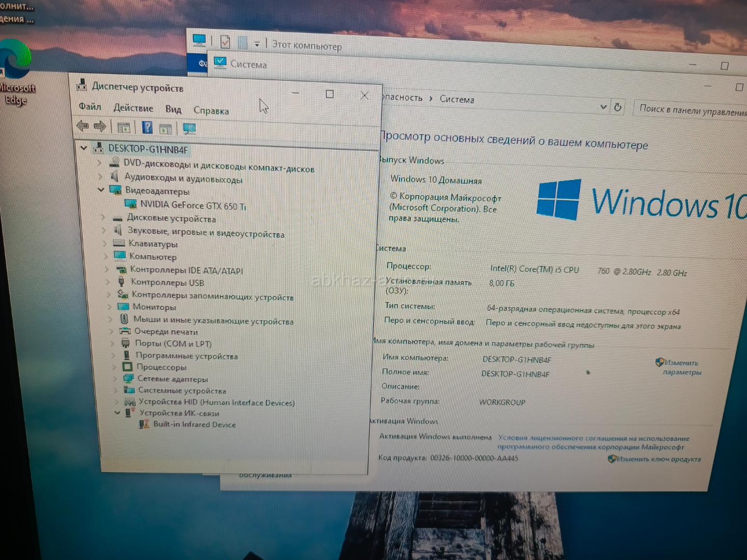The image size is (747, 560).
Task: Open Microsoft Edge desktop shortcut
Action: coord(16,73)
